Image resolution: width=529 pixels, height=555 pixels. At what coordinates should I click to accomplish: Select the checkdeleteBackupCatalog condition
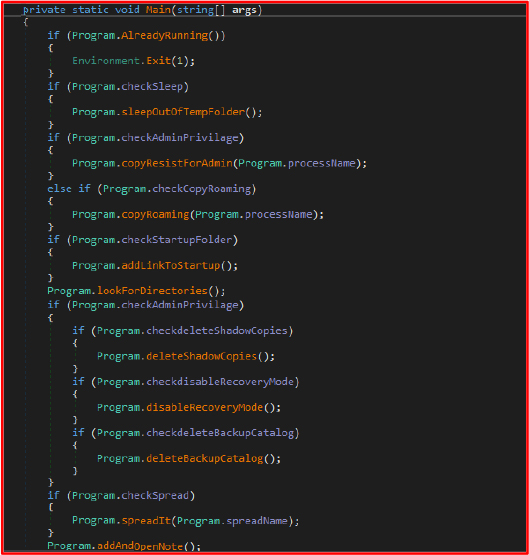click(x=220, y=433)
